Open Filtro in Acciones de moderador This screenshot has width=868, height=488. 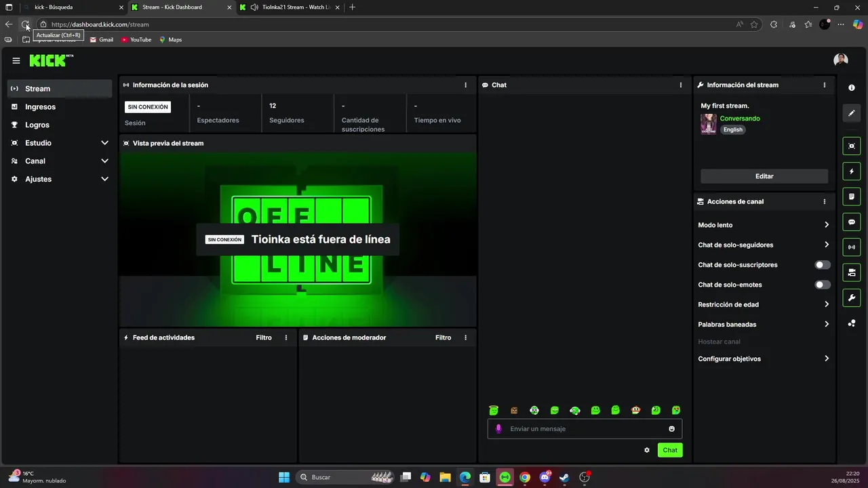(x=443, y=338)
